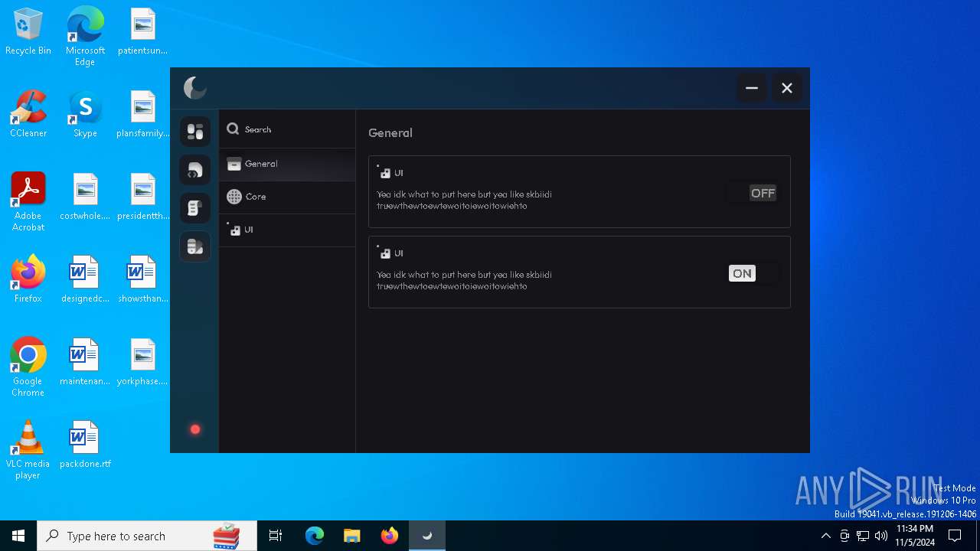980x551 pixels.
Task: Select the maintenan Word document on desktop
Action: coord(85,361)
